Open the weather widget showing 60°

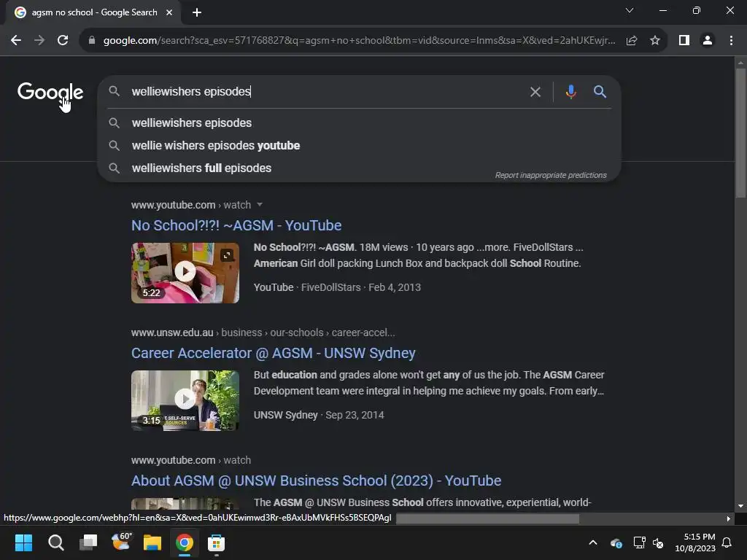[121, 542]
